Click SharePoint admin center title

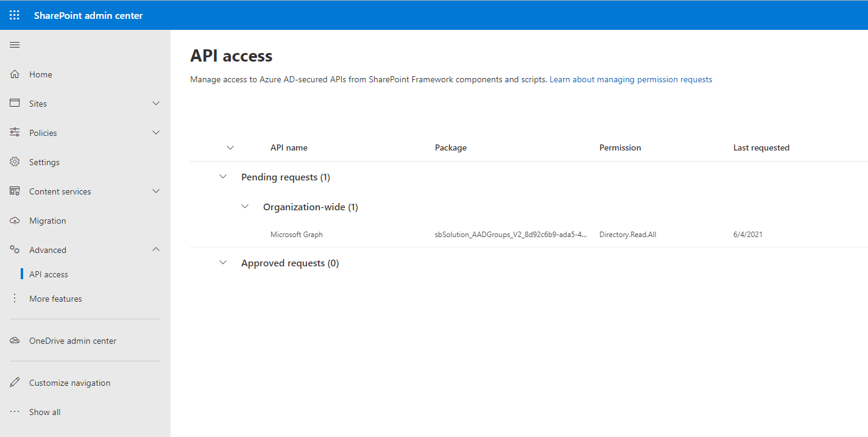point(88,15)
